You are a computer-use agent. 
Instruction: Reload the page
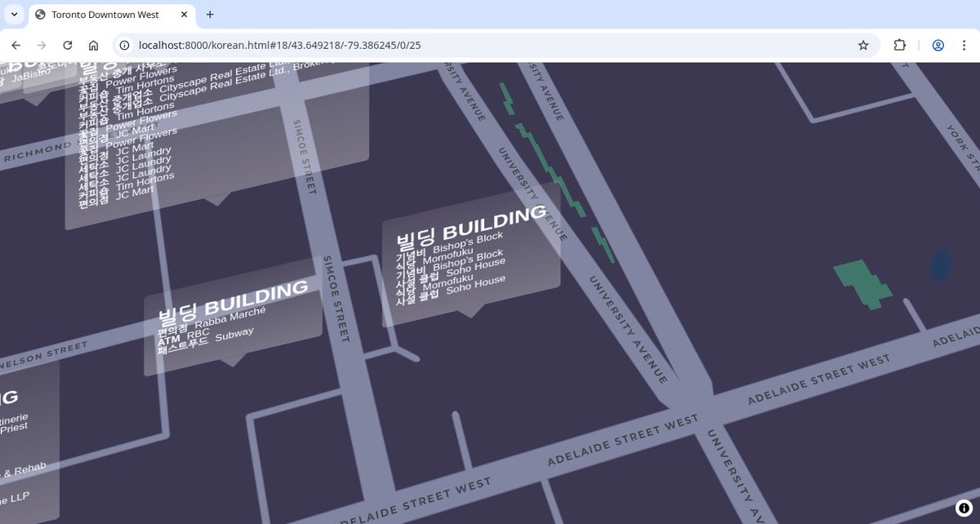68,46
